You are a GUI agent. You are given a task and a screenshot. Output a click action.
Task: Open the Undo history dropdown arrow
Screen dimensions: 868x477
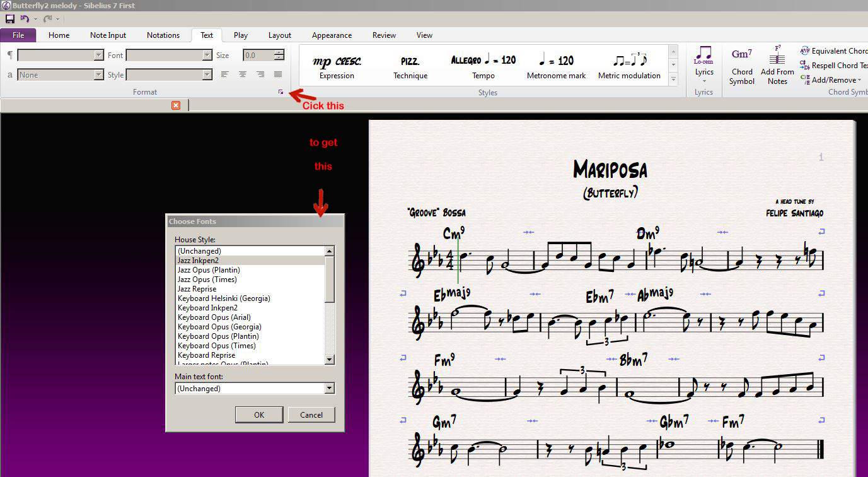point(35,20)
